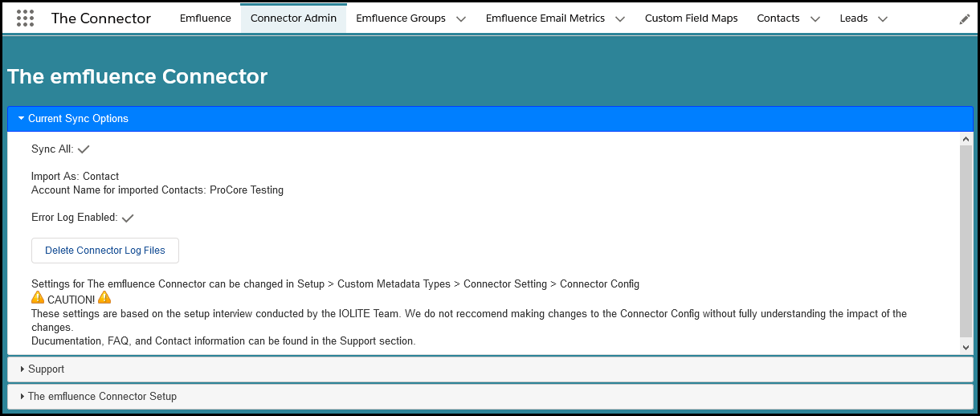The height and width of the screenshot is (416, 980).
Task: Open the Emfluence Email Metrics tab
Action: 545,18
